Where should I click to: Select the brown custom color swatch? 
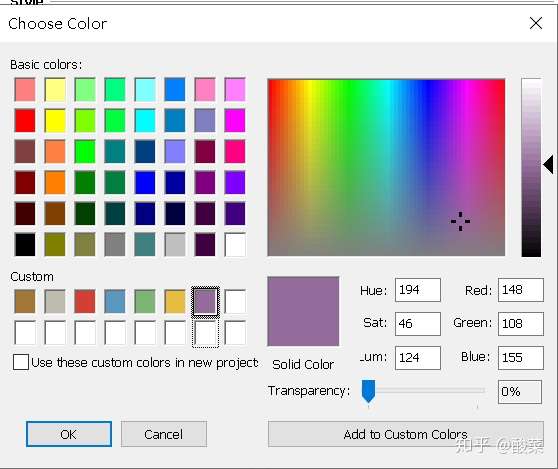point(25,301)
